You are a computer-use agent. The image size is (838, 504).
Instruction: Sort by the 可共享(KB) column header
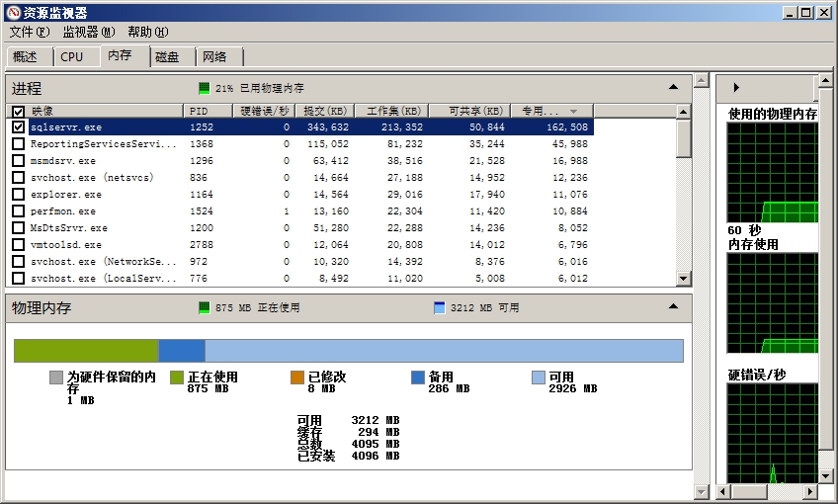tap(470, 111)
